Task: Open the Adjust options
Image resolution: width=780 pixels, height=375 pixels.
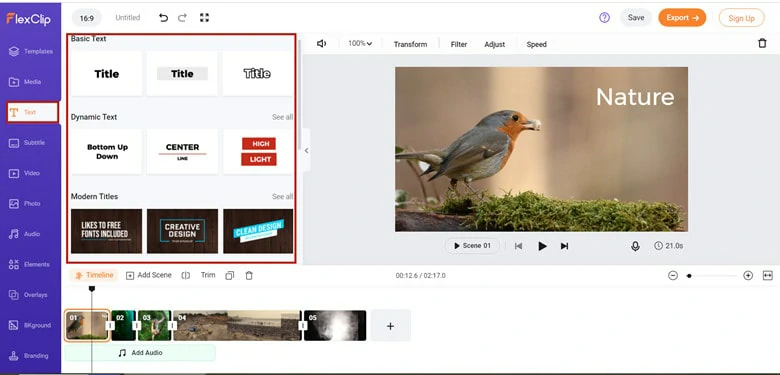Action: [x=494, y=44]
